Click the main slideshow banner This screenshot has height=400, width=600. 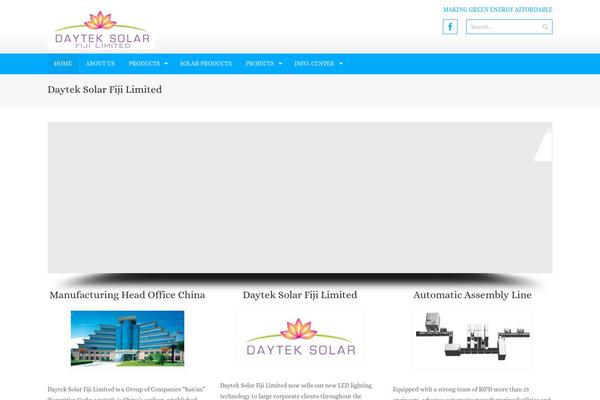[300, 198]
